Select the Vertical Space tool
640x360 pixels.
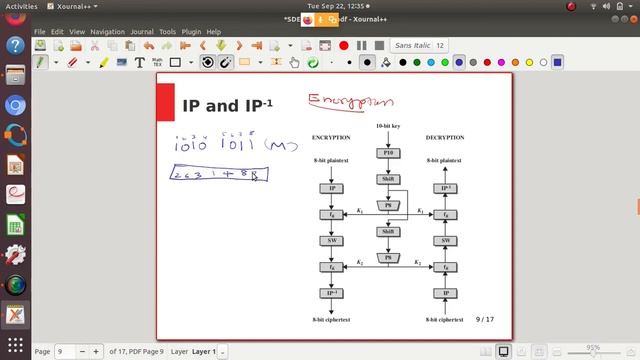(276, 62)
